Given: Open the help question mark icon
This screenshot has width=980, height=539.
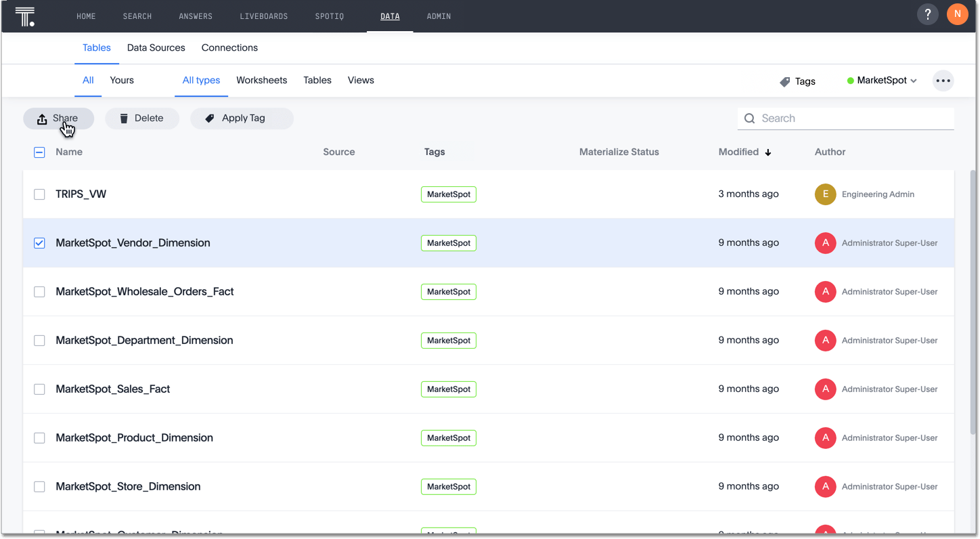Looking at the screenshot, I should tap(927, 14).
